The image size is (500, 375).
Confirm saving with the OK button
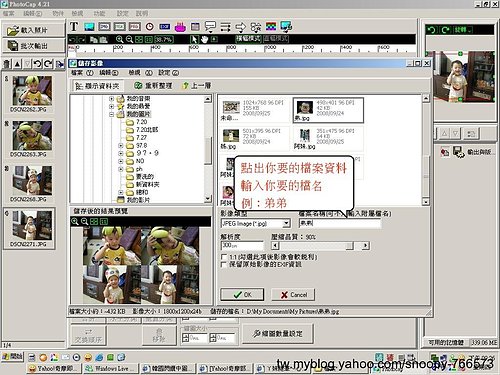242,295
